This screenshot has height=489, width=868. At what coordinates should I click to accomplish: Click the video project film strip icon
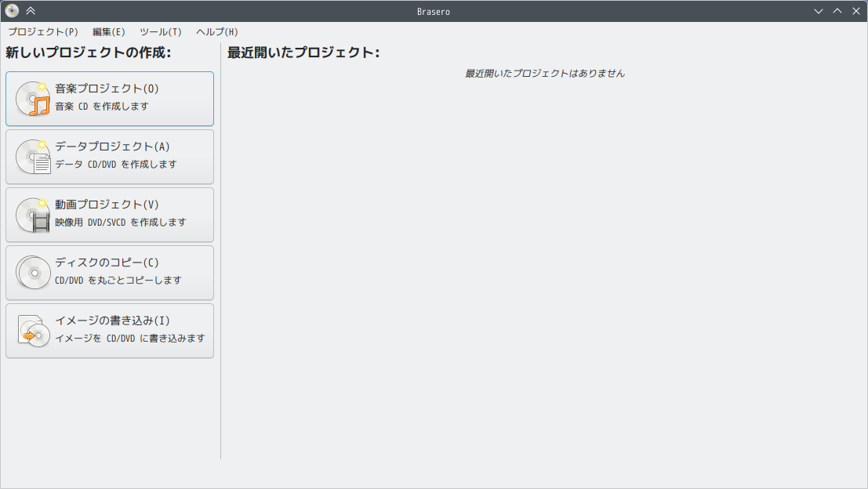[33, 215]
